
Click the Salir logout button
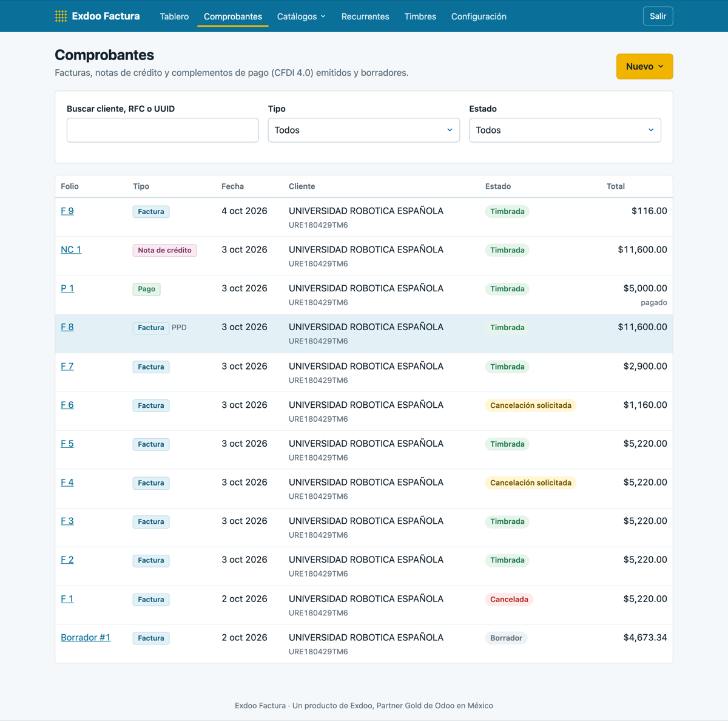click(658, 16)
